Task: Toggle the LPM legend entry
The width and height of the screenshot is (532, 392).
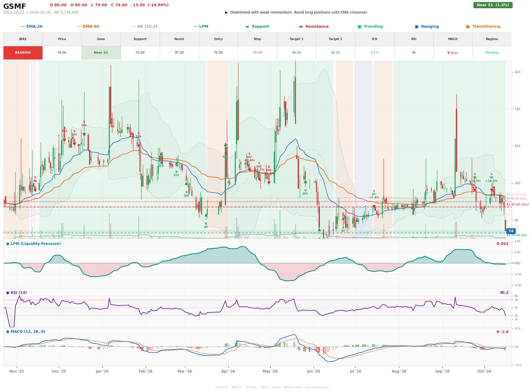Action: click(x=201, y=27)
